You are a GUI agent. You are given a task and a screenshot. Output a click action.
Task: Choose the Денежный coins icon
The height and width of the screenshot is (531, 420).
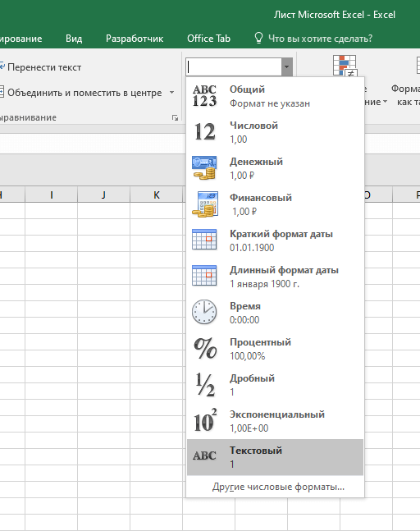coord(204,167)
